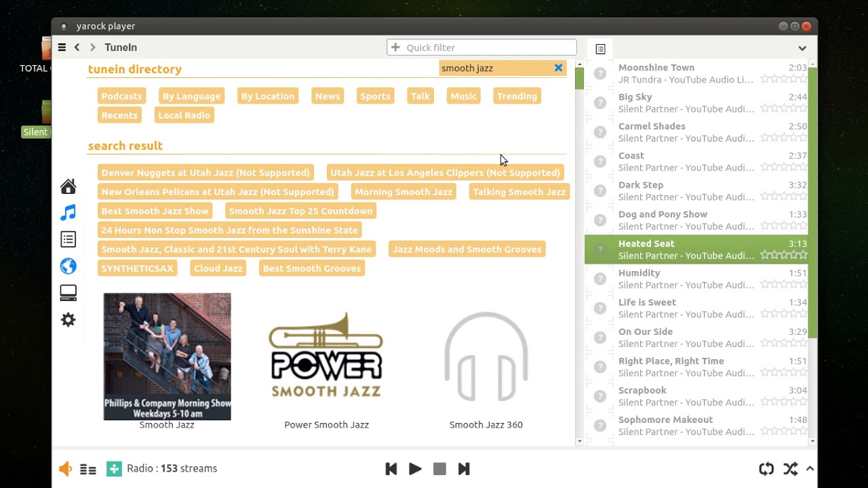Viewport: 868px width, 488px height.
Task: Go back with the left arrow
Action: [x=77, y=47]
